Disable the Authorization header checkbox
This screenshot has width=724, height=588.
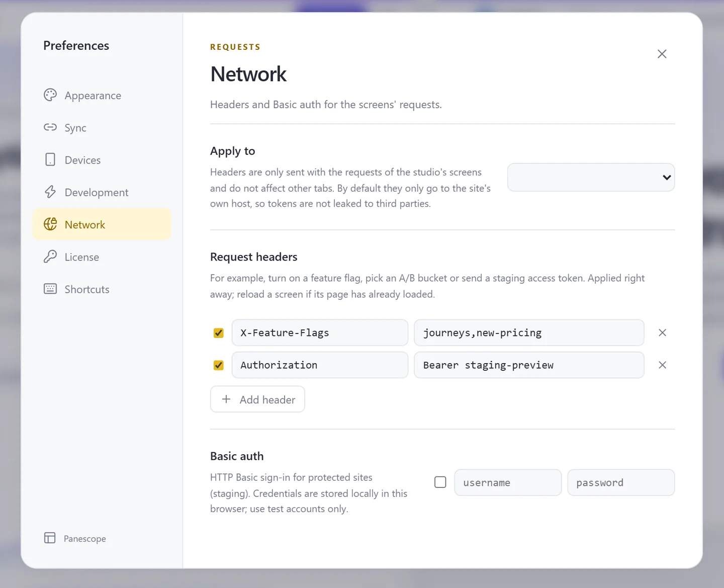point(219,365)
